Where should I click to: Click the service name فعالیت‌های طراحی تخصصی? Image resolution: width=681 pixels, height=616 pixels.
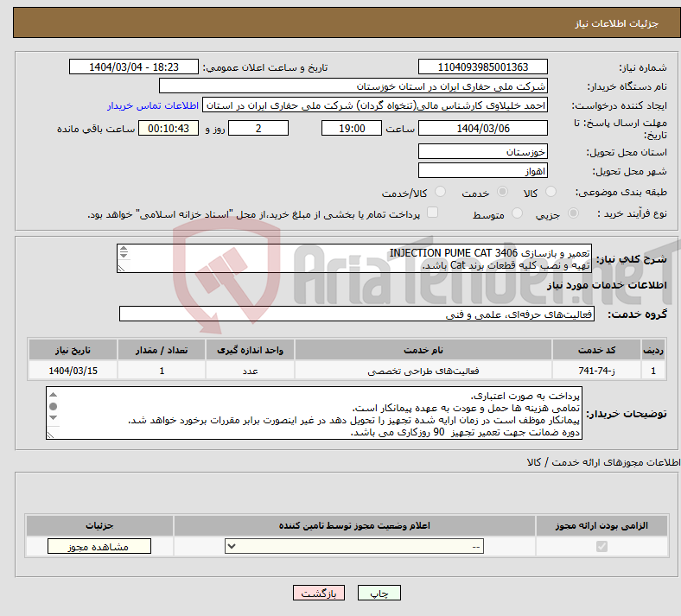point(423,371)
